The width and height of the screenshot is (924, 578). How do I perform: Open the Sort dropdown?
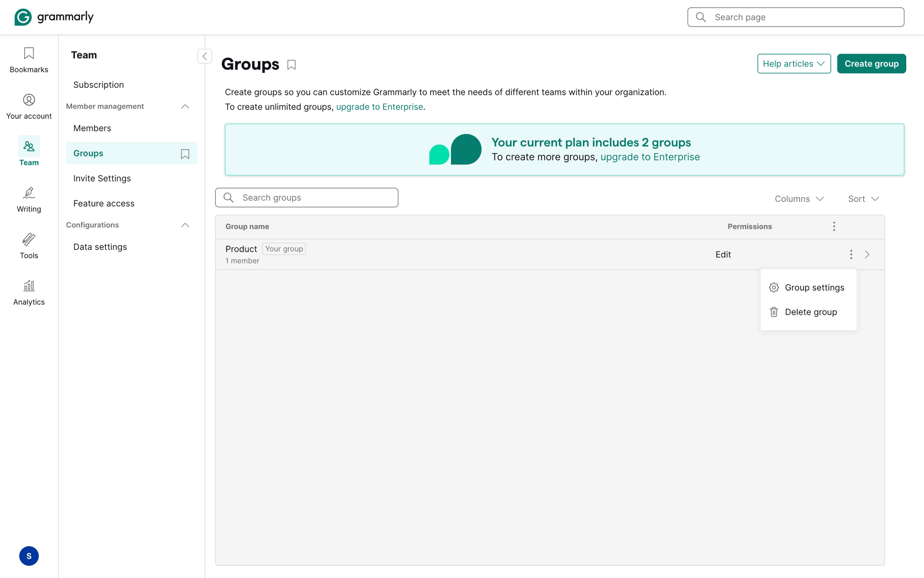[863, 199]
